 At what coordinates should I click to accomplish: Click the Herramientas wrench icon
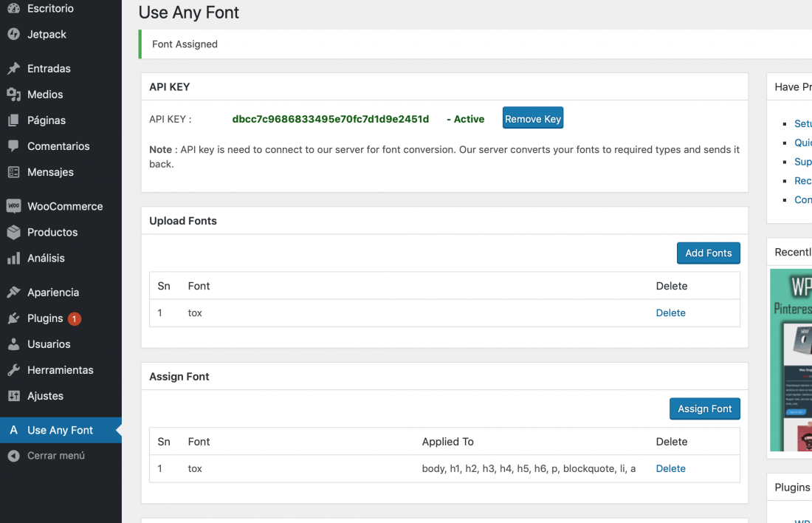tap(14, 370)
